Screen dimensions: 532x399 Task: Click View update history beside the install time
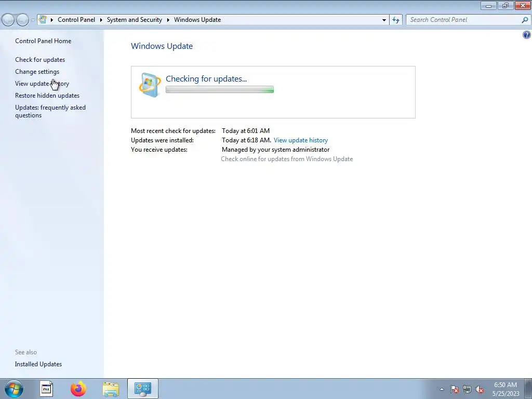(301, 140)
